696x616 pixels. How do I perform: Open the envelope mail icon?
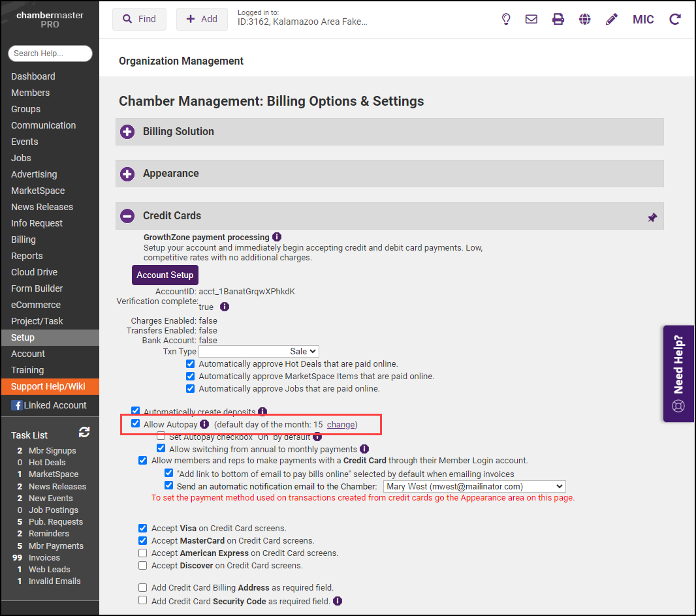click(x=531, y=19)
